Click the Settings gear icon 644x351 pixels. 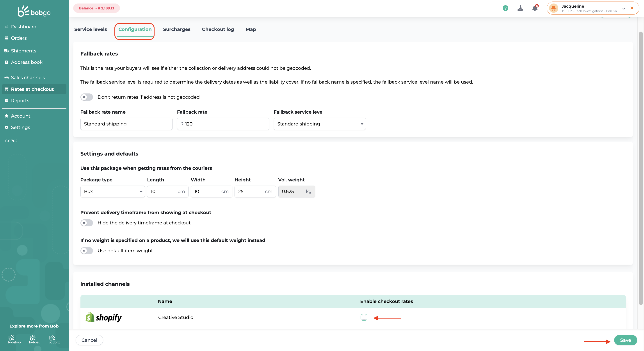pos(7,127)
